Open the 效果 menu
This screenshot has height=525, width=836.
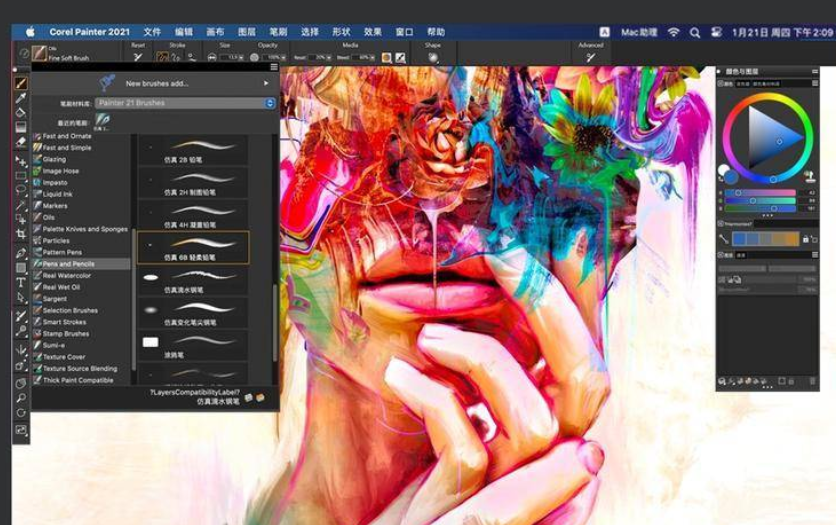pos(372,32)
